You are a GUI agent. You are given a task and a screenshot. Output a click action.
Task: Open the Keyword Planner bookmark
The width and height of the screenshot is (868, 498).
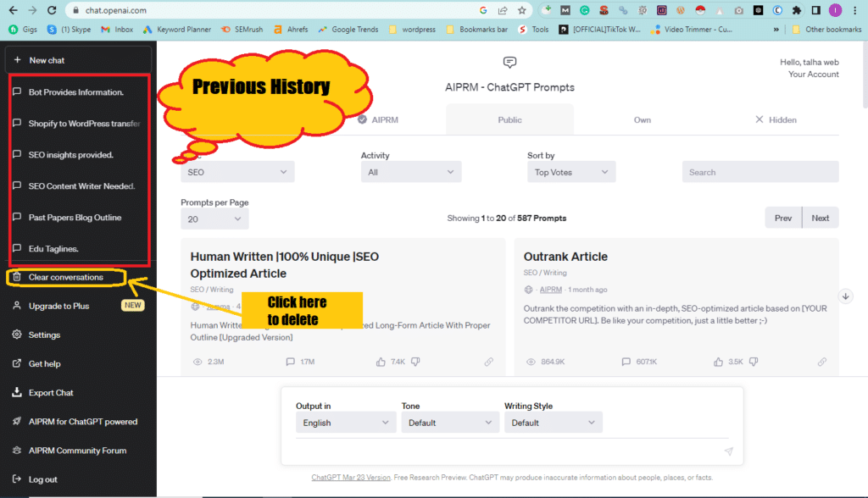click(x=178, y=30)
